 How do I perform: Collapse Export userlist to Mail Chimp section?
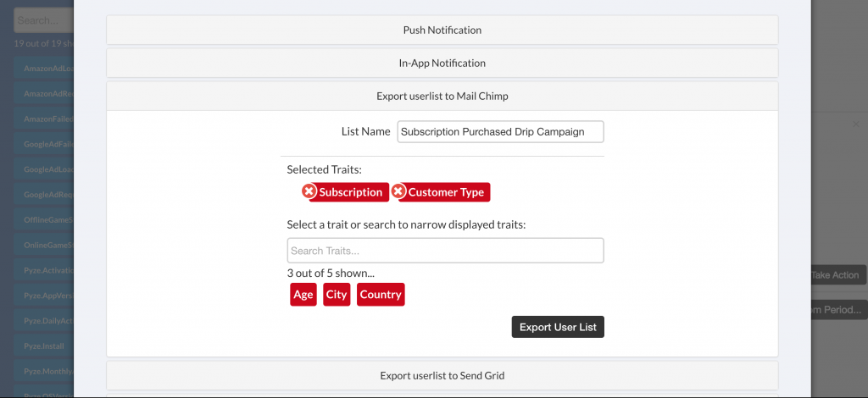[x=442, y=96]
